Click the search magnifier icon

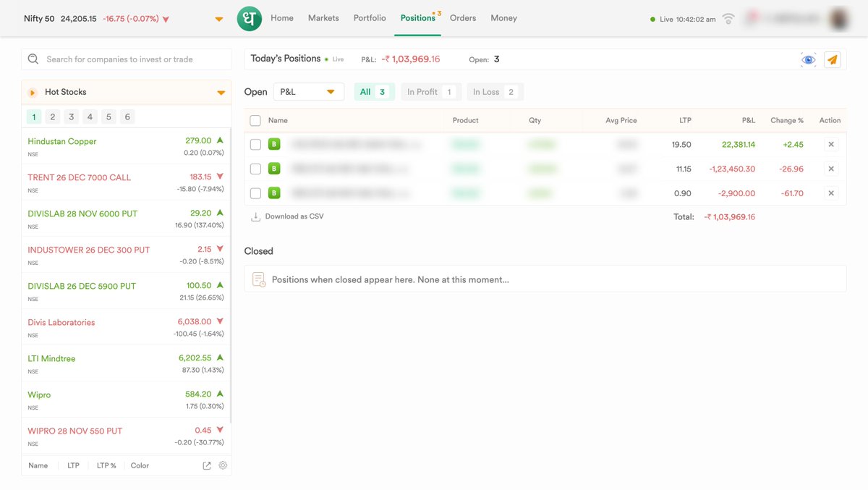33,59
